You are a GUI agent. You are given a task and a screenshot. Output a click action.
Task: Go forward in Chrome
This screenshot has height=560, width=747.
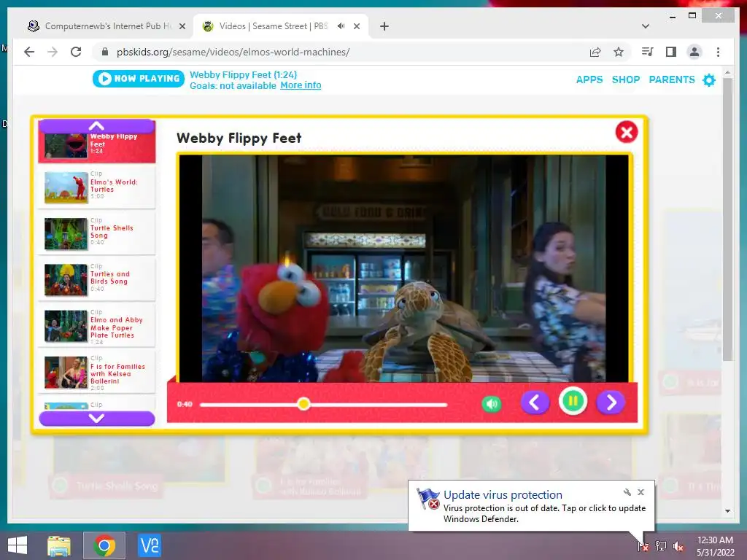pyautogui.click(x=53, y=52)
